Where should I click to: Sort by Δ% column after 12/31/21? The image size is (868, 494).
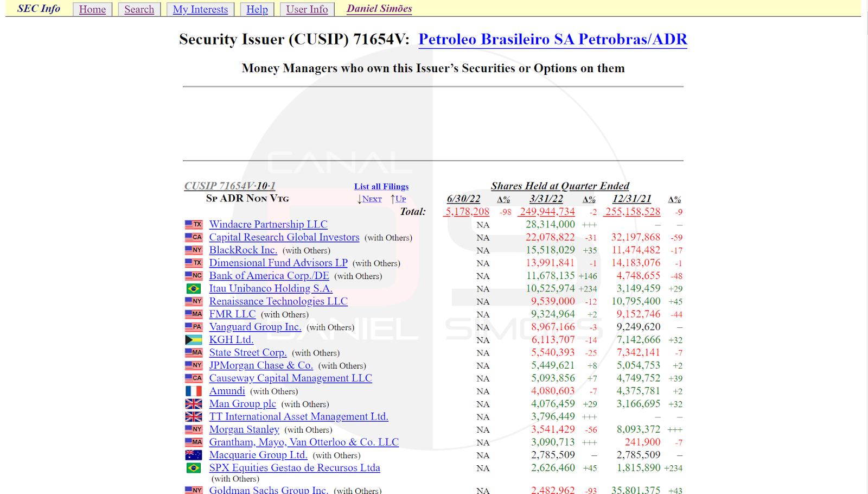tap(674, 199)
